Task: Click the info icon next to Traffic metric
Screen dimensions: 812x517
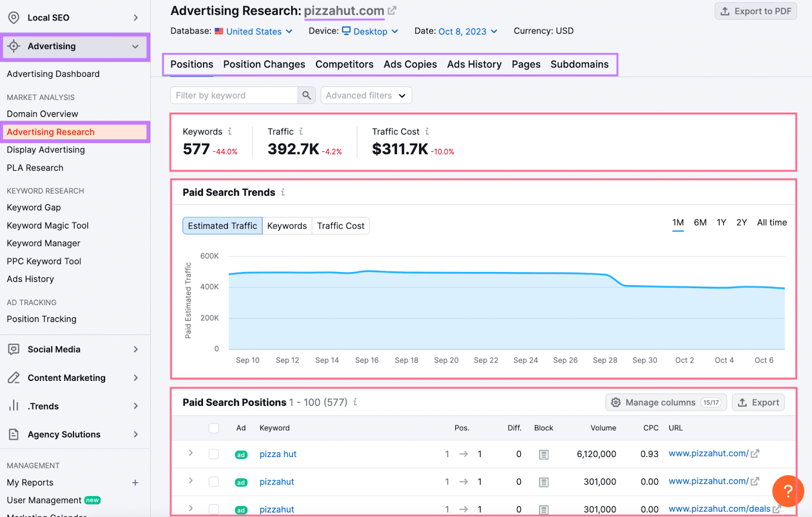Action: click(x=301, y=132)
